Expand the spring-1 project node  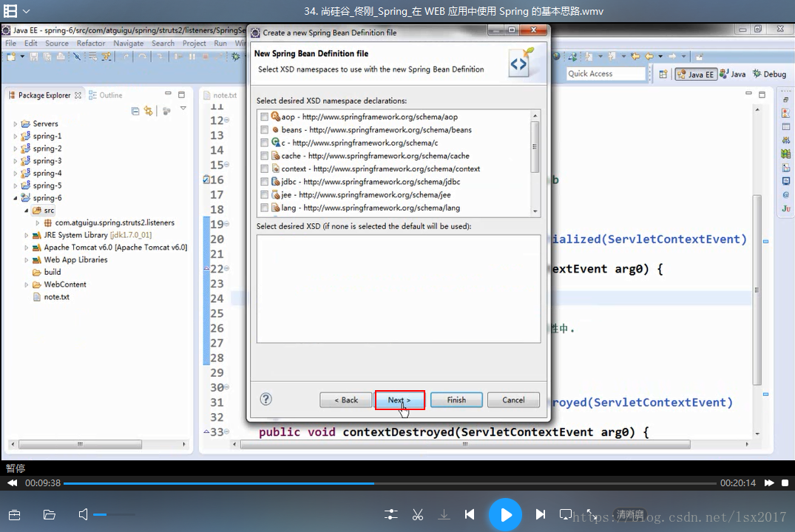16,136
